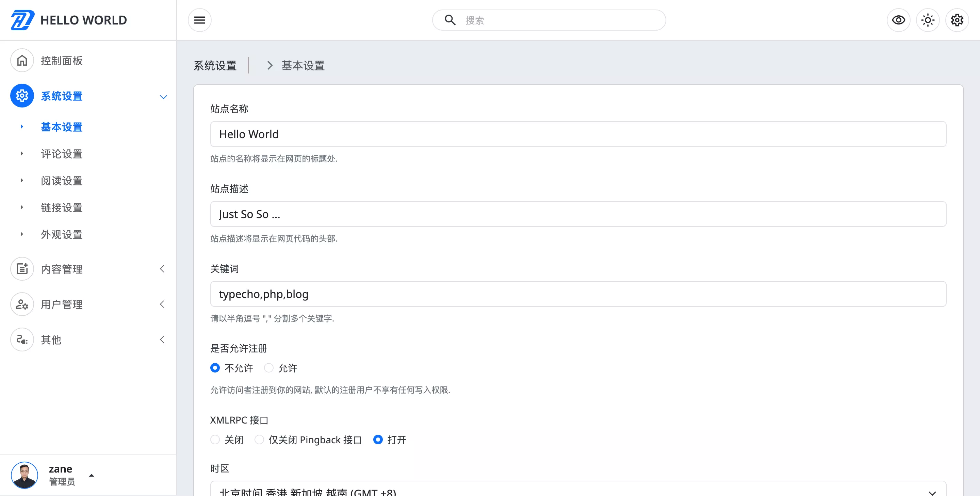The width and height of the screenshot is (980, 496).
Task: Toggle the site preview eye icon
Action: (x=899, y=20)
